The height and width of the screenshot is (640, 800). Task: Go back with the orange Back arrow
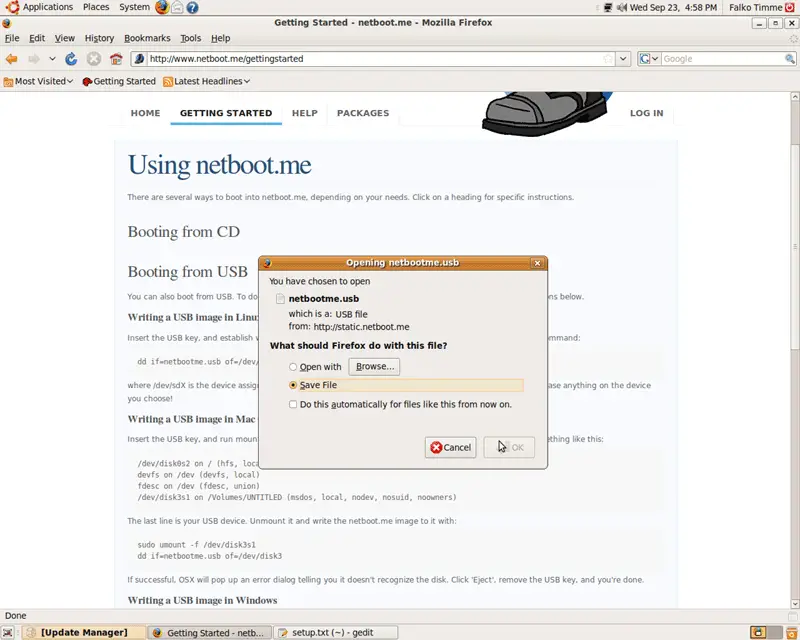(x=11, y=59)
